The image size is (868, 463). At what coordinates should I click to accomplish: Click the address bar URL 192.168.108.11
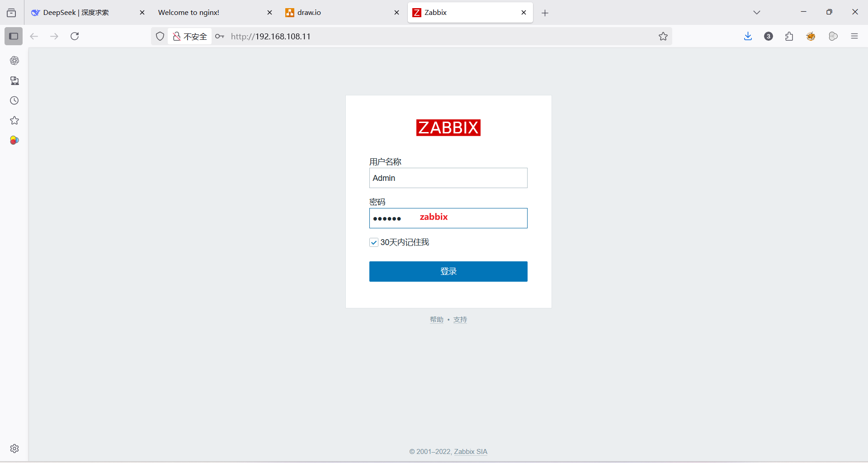pos(271,37)
